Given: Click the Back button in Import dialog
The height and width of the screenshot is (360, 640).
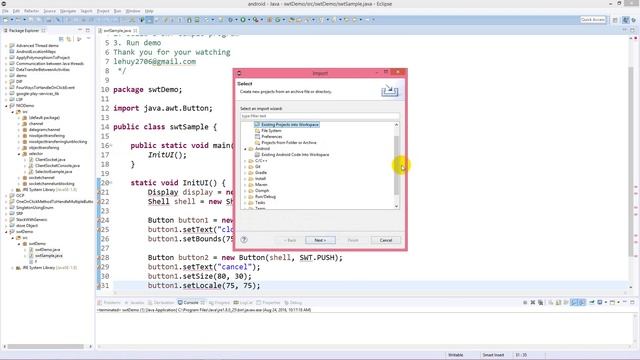Looking at the screenshot, I should click(290, 240).
